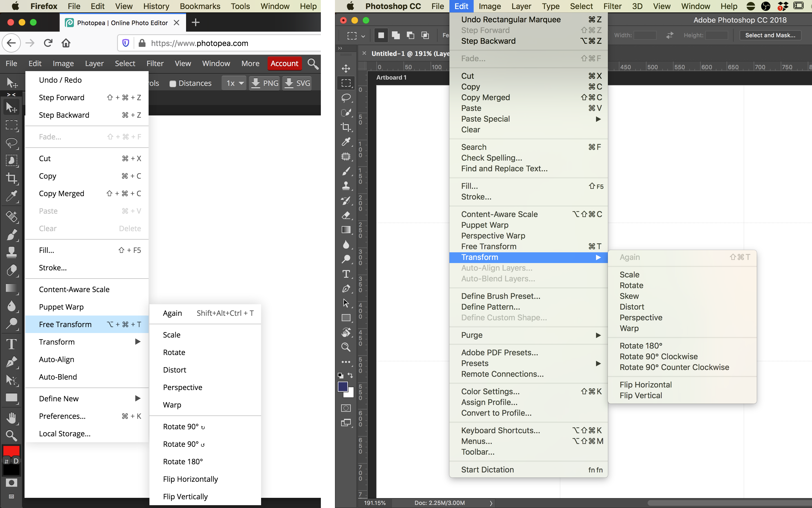
Task: Select Photoshop's Gradient tool
Action: [x=346, y=230]
